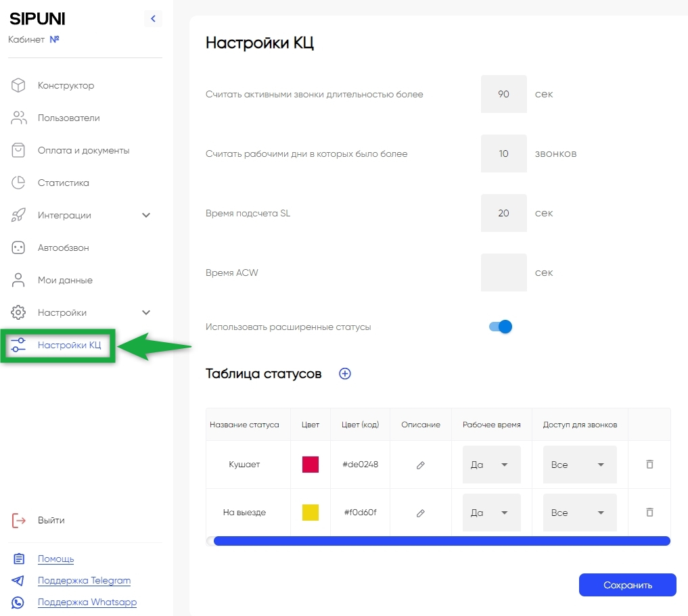
Task: Click Время подсчета SL field with 20
Action: pyautogui.click(x=504, y=213)
